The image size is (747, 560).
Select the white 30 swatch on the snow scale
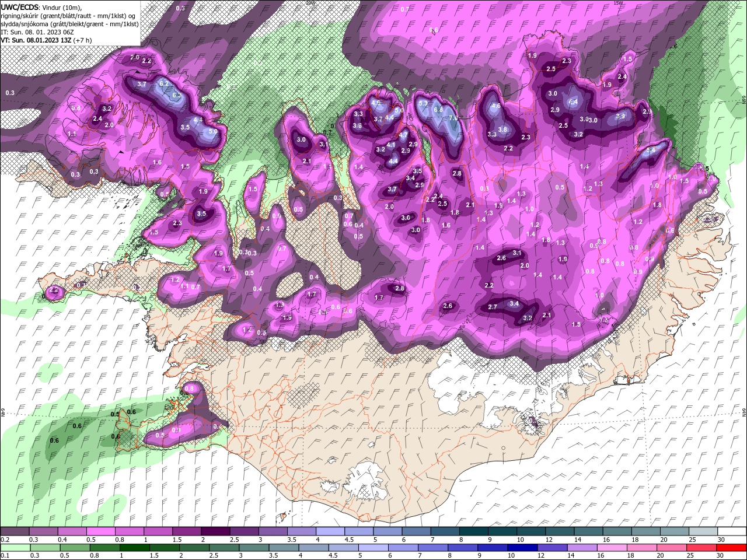[x=732, y=531]
